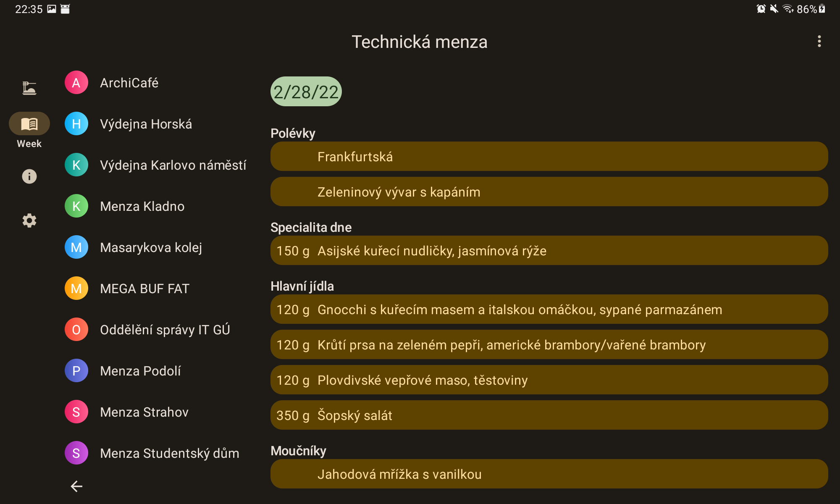Click the Výdejna Horská blue avatar
Image resolution: width=840 pixels, height=504 pixels.
click(76, 124)
